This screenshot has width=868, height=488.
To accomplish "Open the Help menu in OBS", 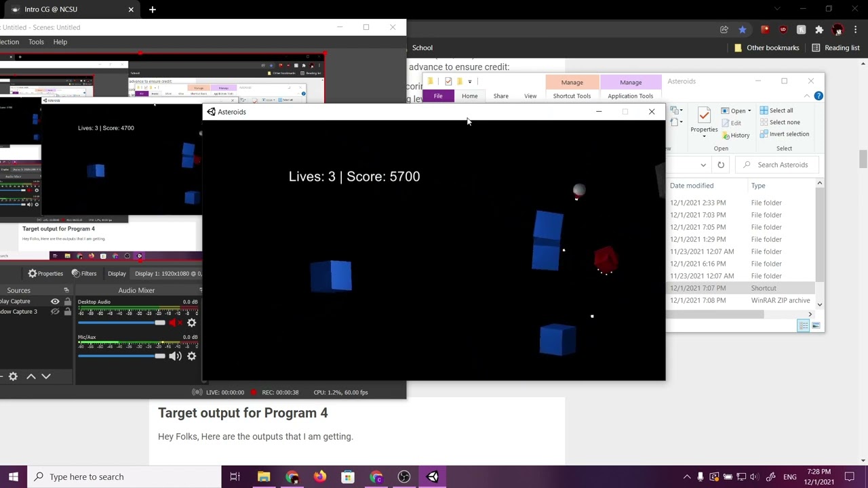I will click(x=60, y=42).
